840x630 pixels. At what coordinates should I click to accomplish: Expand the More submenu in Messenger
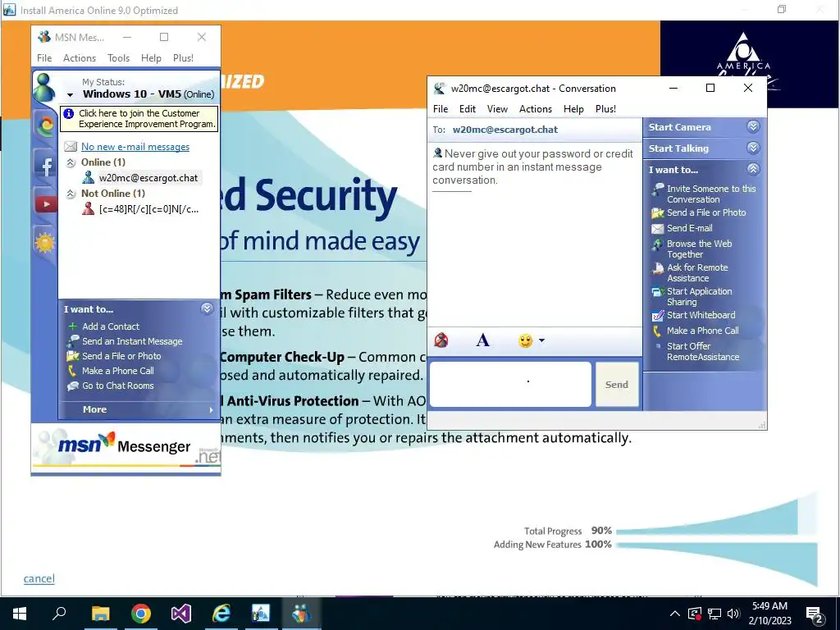pos(211,410)
